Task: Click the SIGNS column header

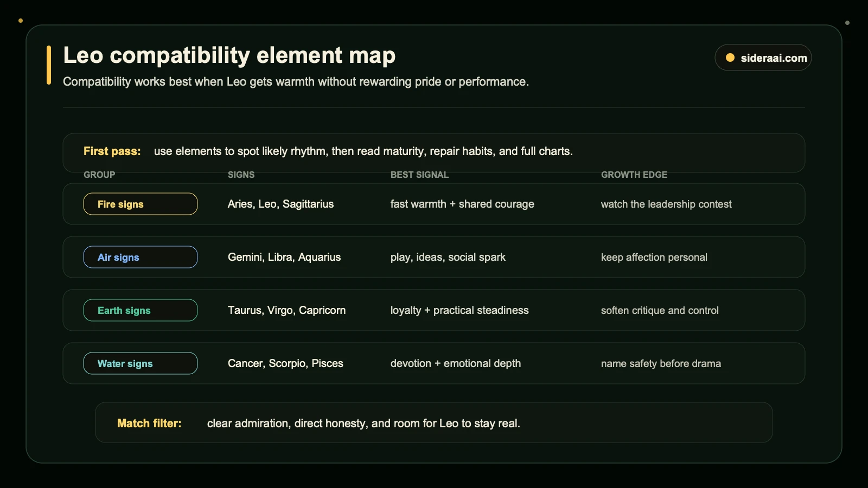Action: (x=241, y=175)
